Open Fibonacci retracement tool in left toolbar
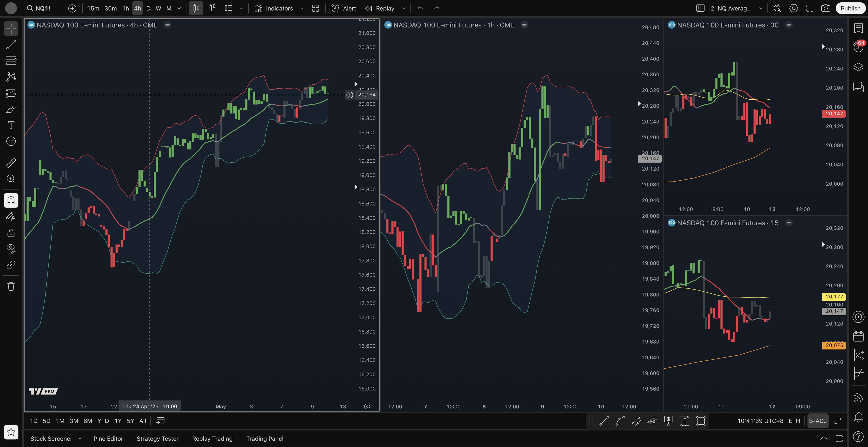Viewport: 868px width, 447px height. (x=11, y=61)
